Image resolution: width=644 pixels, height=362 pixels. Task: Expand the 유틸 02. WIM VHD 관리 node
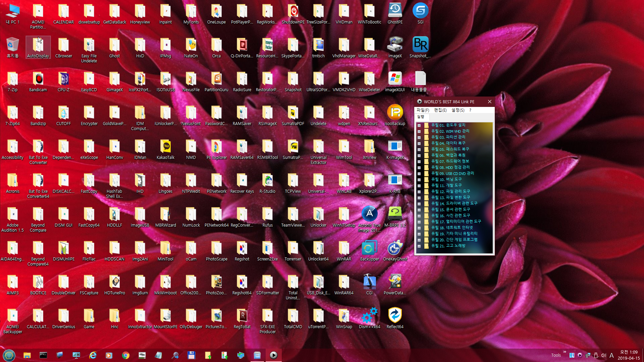tap(419, 131)
